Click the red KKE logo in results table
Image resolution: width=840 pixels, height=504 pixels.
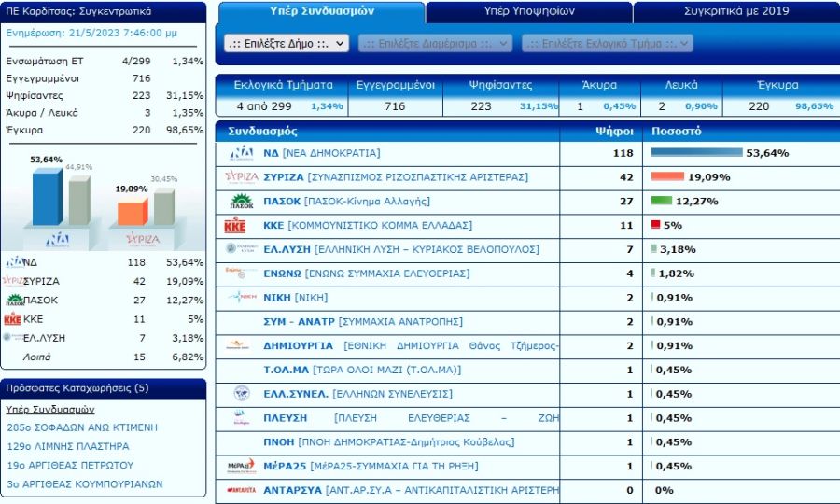(x=234, y=226)
